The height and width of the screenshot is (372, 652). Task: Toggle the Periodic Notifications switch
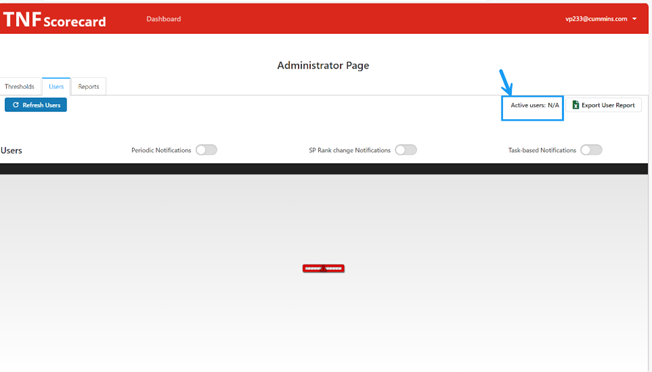point(207,150)
